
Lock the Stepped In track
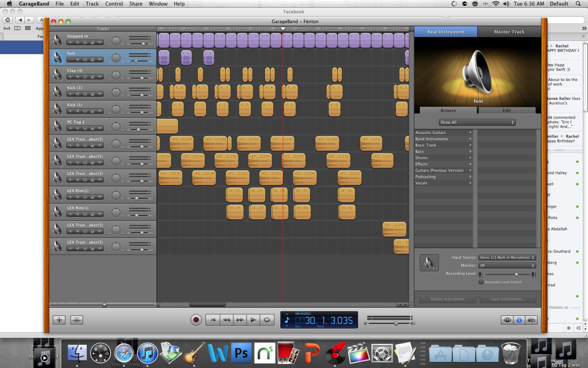pos(92,43)
